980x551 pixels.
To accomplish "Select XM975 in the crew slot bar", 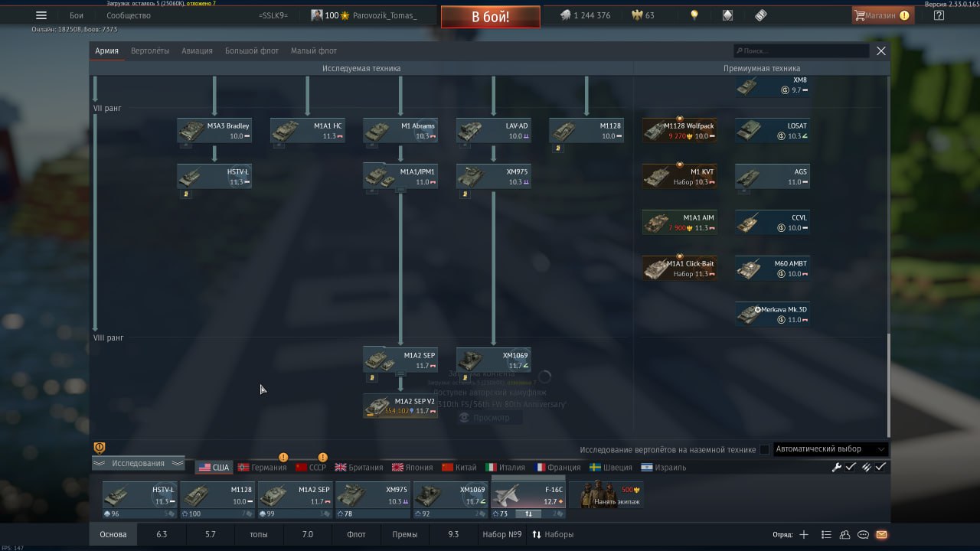I will 372,496.
